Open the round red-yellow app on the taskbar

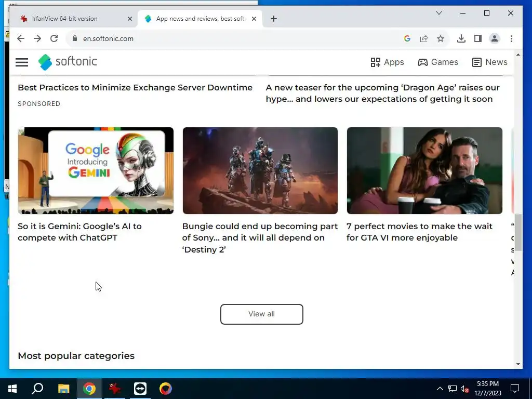coord(166,389)
